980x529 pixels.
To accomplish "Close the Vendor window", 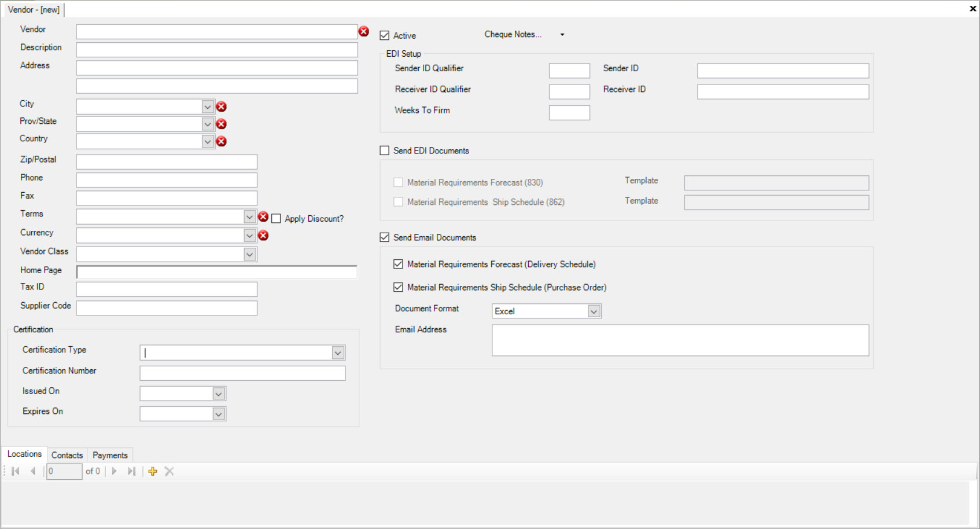I will [x=972, y=9].
